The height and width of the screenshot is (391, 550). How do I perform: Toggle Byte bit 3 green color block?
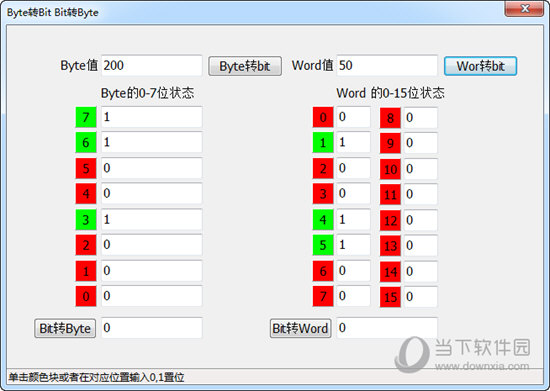coord(86,220)
